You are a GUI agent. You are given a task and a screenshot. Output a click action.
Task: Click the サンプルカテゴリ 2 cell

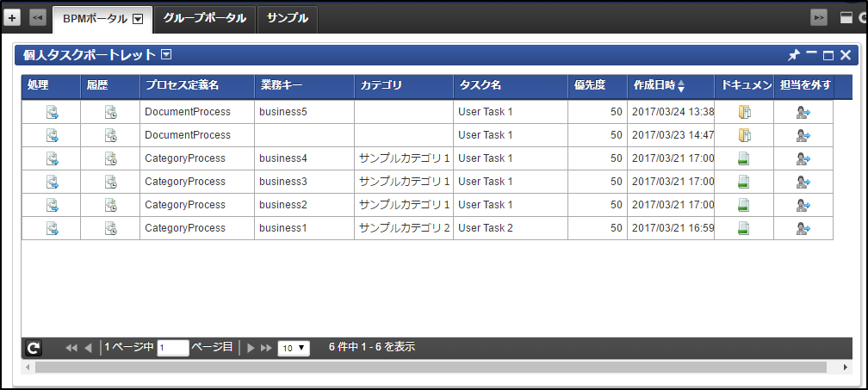point(404,228)
